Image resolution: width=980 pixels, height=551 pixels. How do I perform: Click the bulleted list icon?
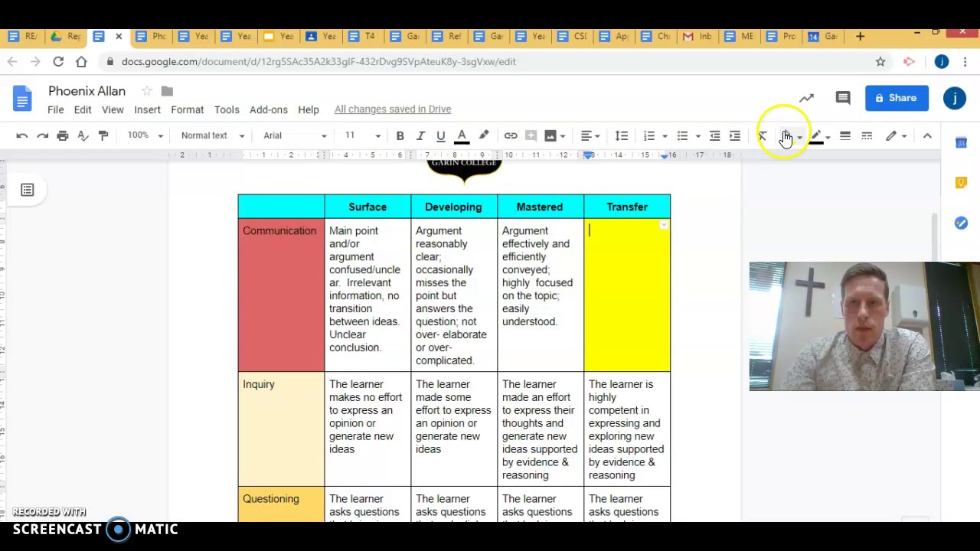coord(682,135)
